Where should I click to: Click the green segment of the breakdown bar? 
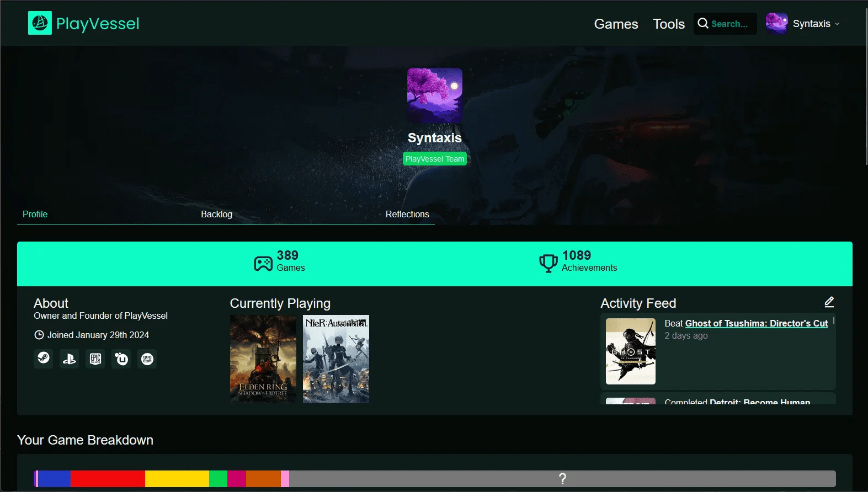218,479
